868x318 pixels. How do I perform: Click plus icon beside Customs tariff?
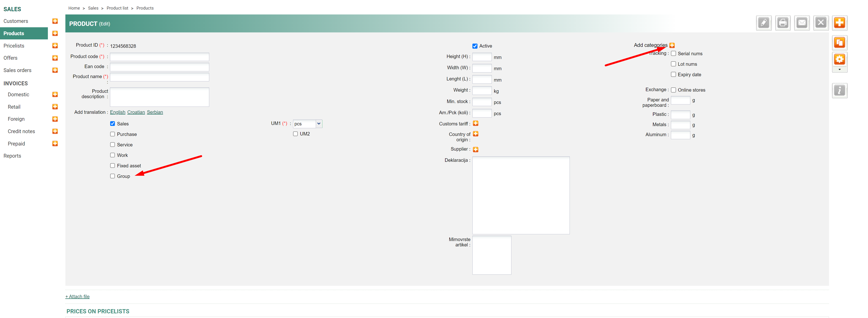[475, 124]
